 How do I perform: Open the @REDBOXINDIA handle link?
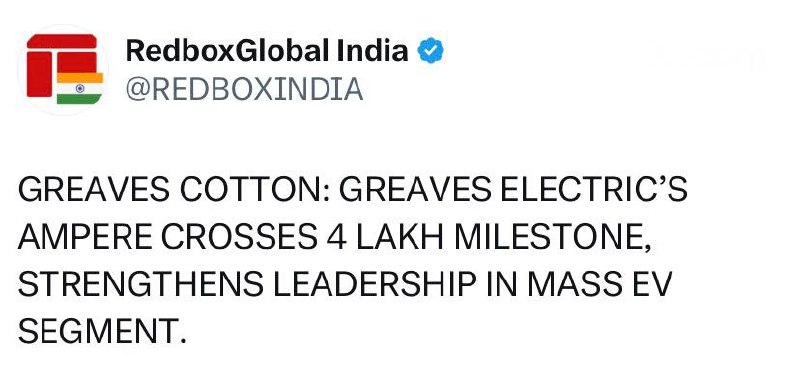tap(244, 90)
